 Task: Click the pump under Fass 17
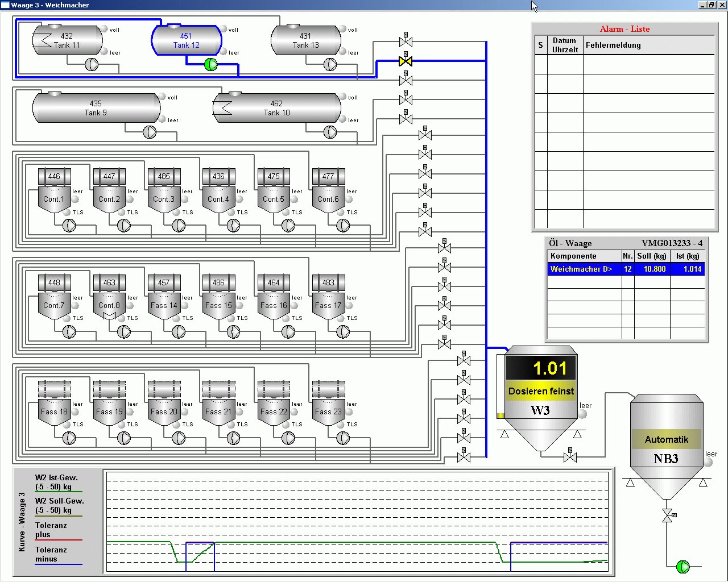click(x=343, y=332)
